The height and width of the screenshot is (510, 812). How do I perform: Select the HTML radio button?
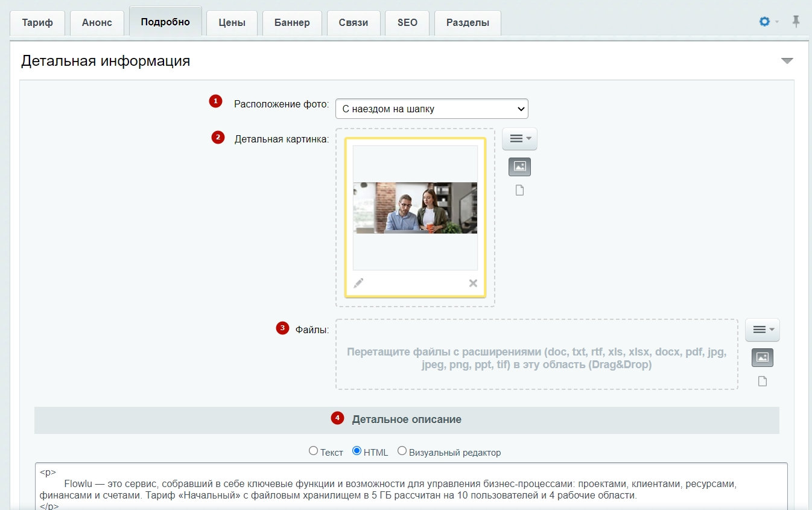357,451
